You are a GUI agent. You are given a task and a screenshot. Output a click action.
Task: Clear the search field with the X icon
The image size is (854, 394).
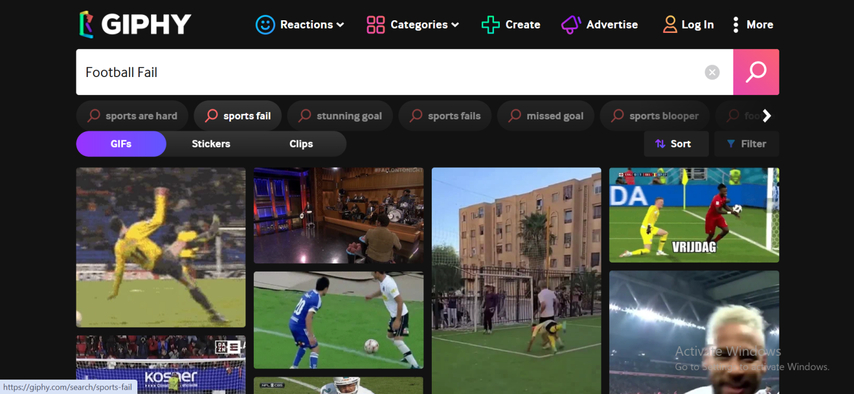(712, 72)
